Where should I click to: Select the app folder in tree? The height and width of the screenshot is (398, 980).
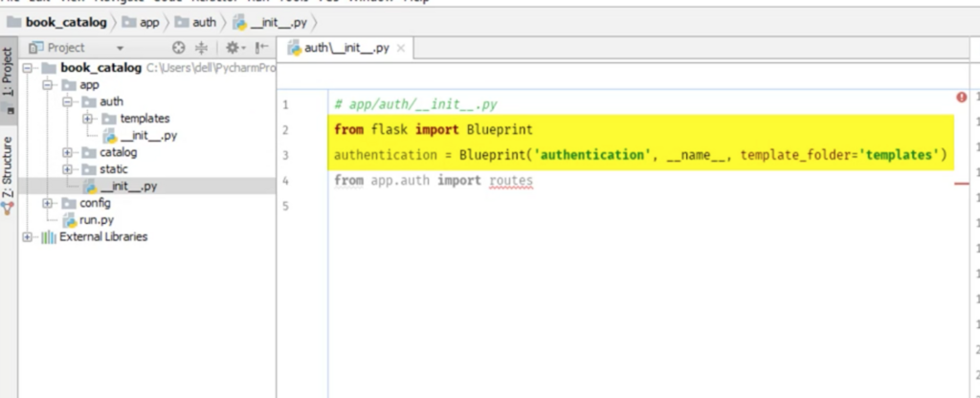[89, 85]
